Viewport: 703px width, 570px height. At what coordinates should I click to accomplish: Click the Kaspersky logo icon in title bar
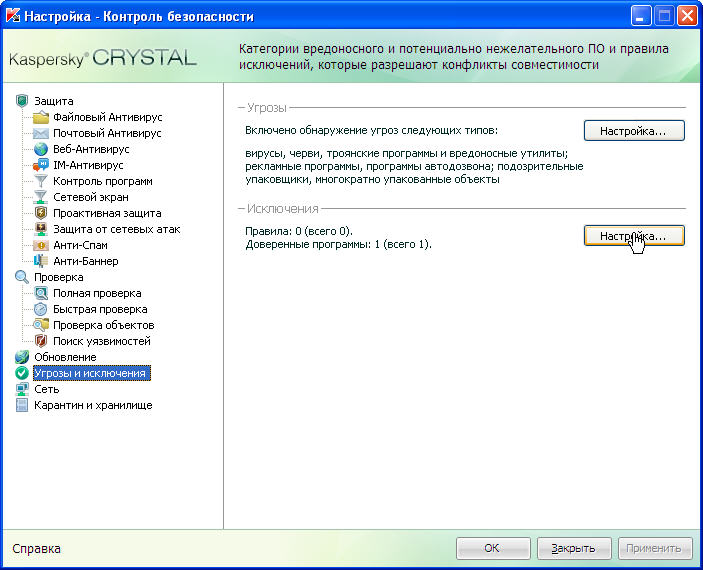13,16
